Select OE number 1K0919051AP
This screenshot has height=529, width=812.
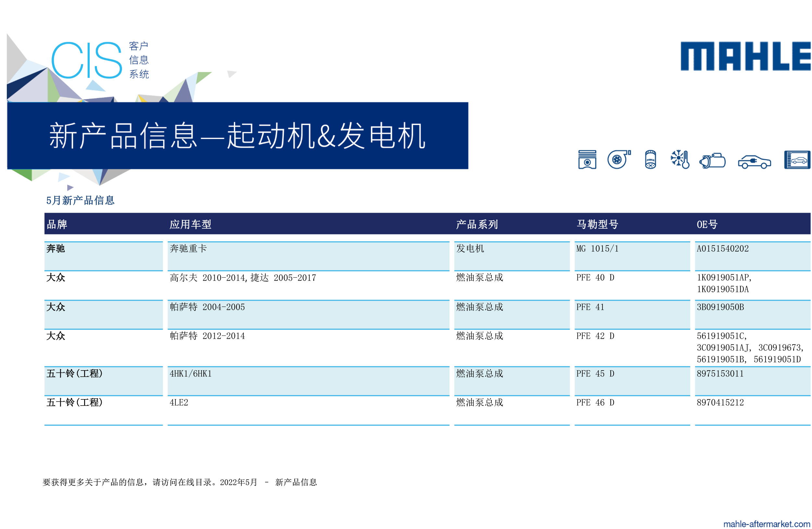coord(724,278)
